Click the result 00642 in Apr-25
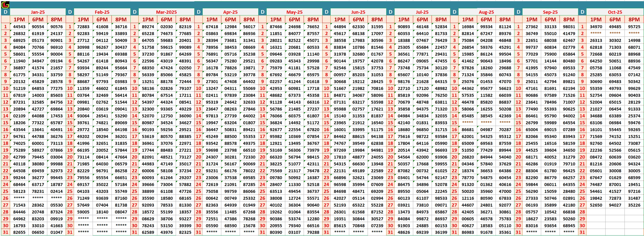This screenshot has height=236, width=644. [x=212, y=198]
